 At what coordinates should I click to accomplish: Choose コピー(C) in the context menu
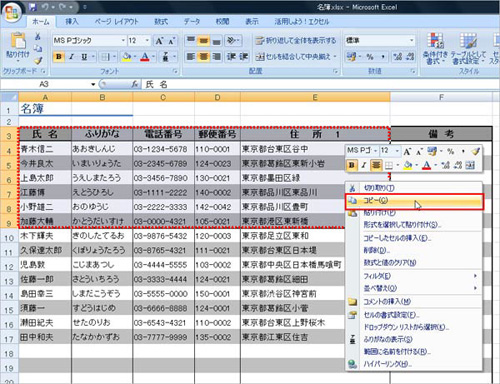pyautogui.click(x=414, y=201)
